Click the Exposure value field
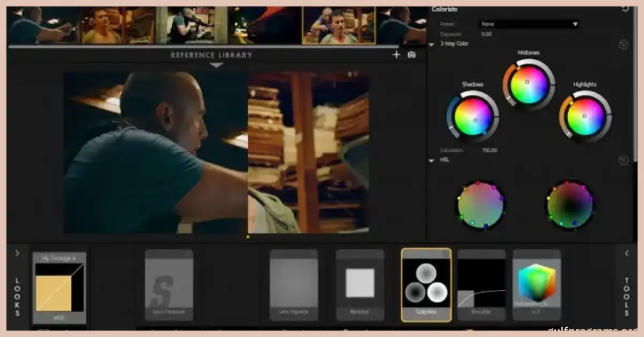 [487, 34]
